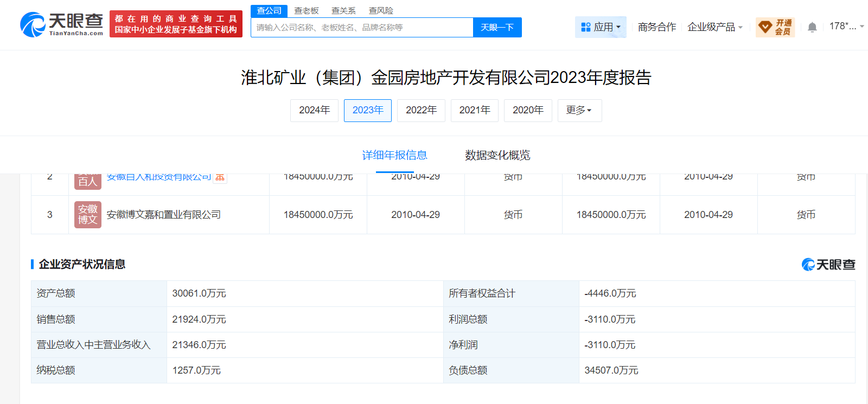The image size is (868, 404).
Task: Click the company name search input field
Action: pos(362,28)
